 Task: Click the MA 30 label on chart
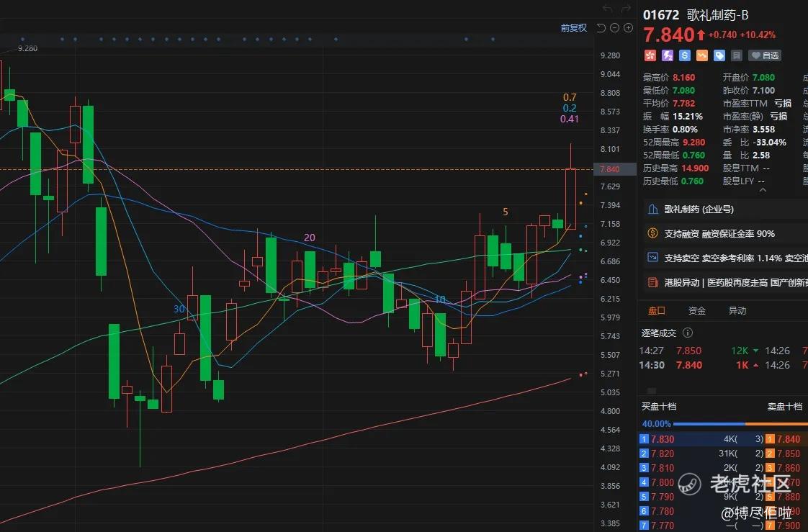(179, 309)
